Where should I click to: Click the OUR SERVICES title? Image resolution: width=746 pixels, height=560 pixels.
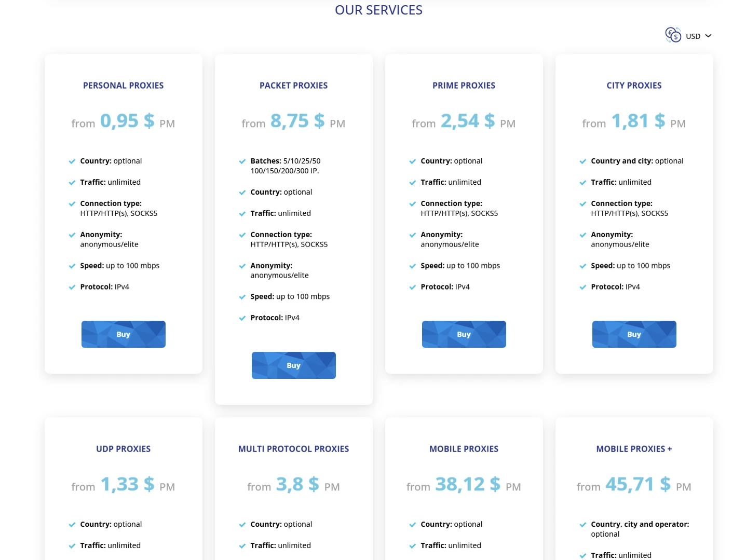378,10
